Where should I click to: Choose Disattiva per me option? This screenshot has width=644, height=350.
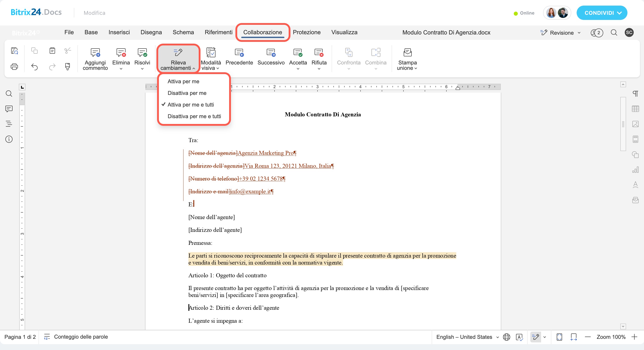pyautogui.click(x=187, y=93)
